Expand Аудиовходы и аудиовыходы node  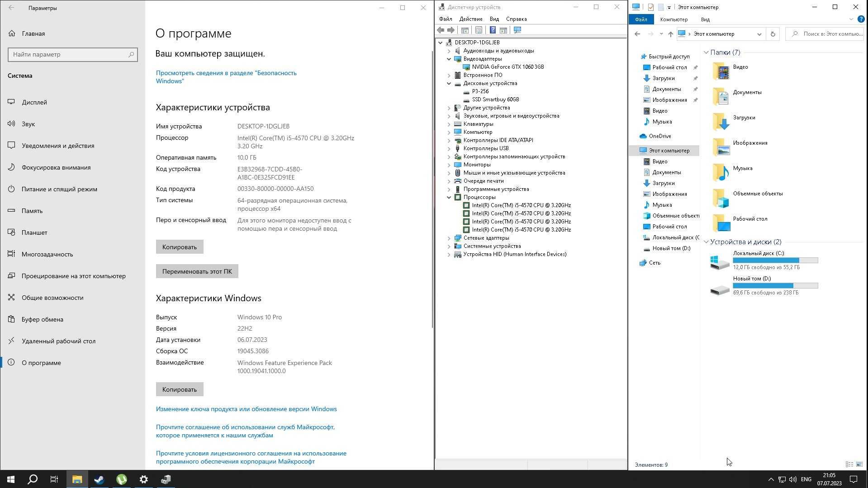click(449, 51)
